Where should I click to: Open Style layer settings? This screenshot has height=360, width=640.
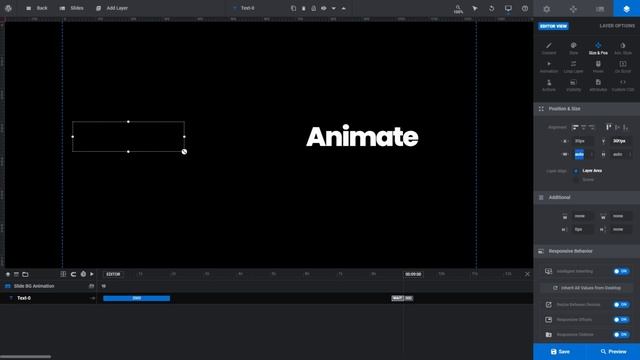click(x=573, y=48)
